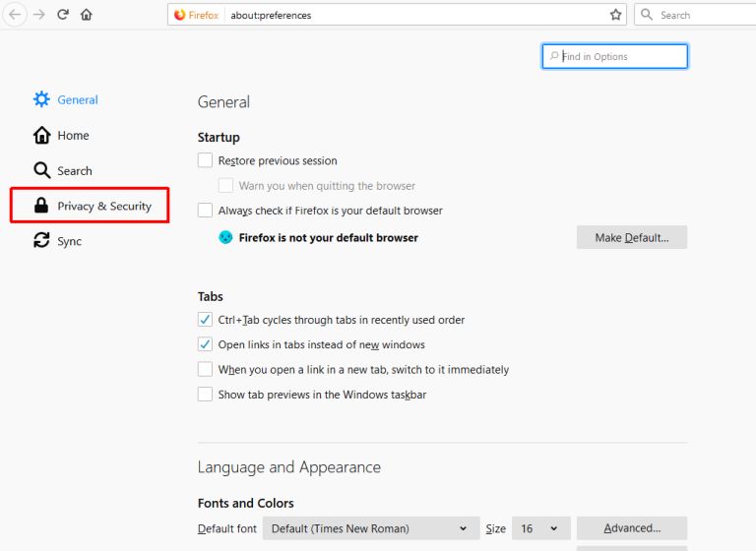Enable Restore previous session checkbox

tap(205, 160)
